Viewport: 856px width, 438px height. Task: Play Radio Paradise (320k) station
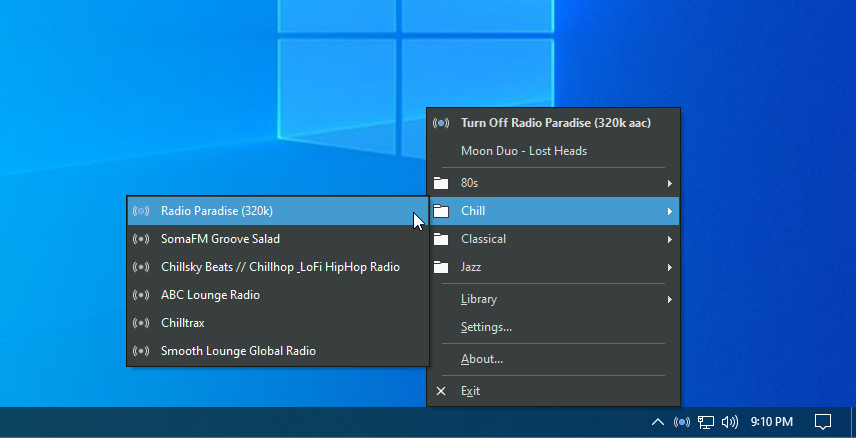(x=278, y=211)
